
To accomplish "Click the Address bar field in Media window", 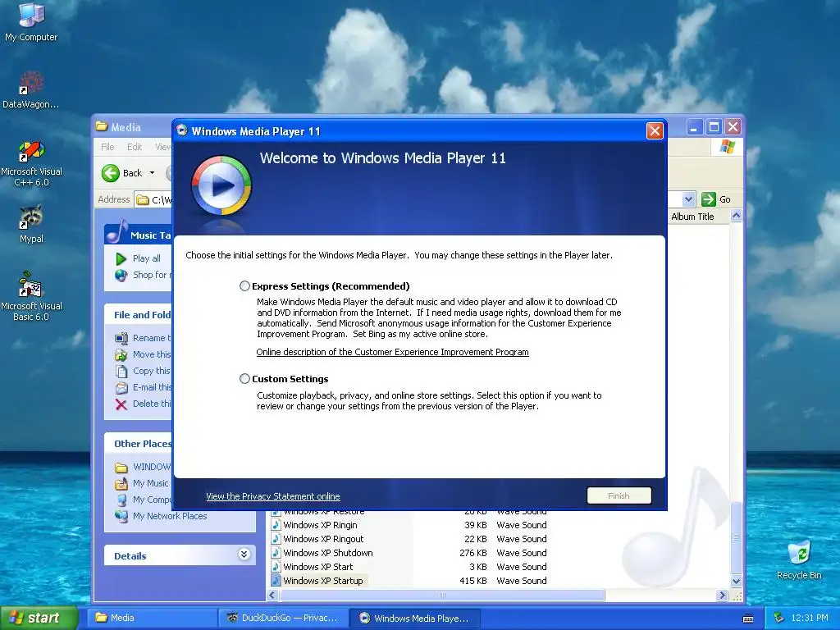I will 153,199.
